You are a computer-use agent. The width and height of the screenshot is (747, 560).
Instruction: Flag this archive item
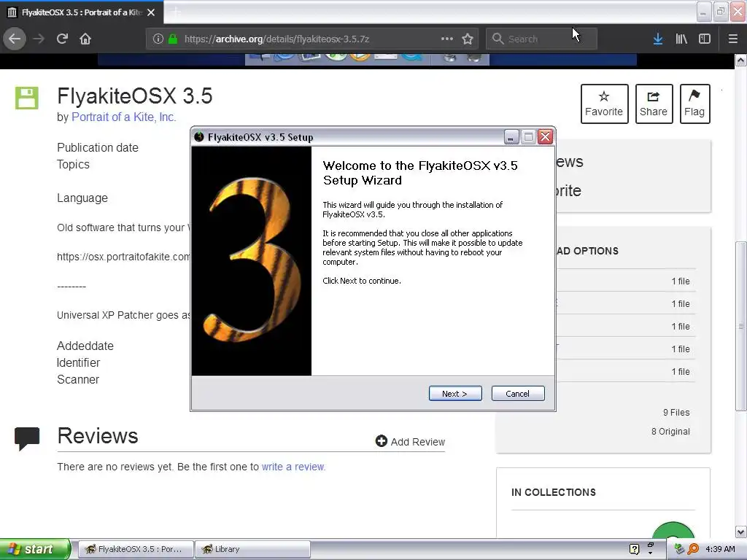tap(694, 104)
